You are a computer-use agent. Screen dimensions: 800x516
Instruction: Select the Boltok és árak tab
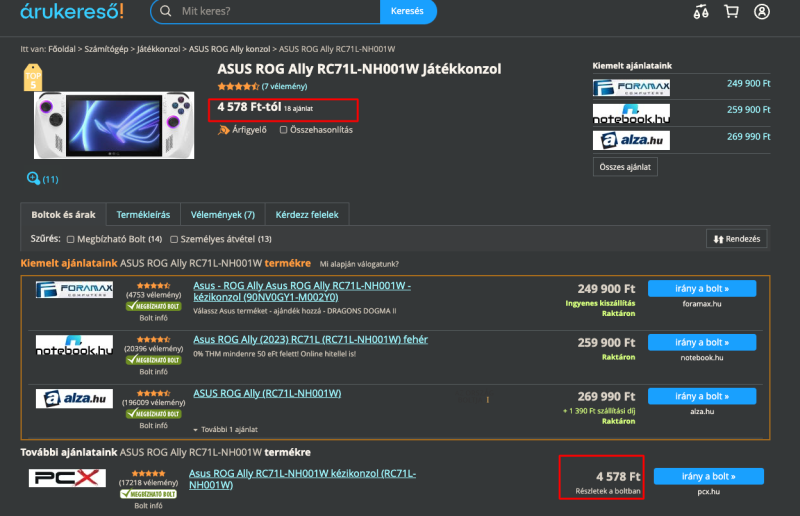[x=63, y=214]
